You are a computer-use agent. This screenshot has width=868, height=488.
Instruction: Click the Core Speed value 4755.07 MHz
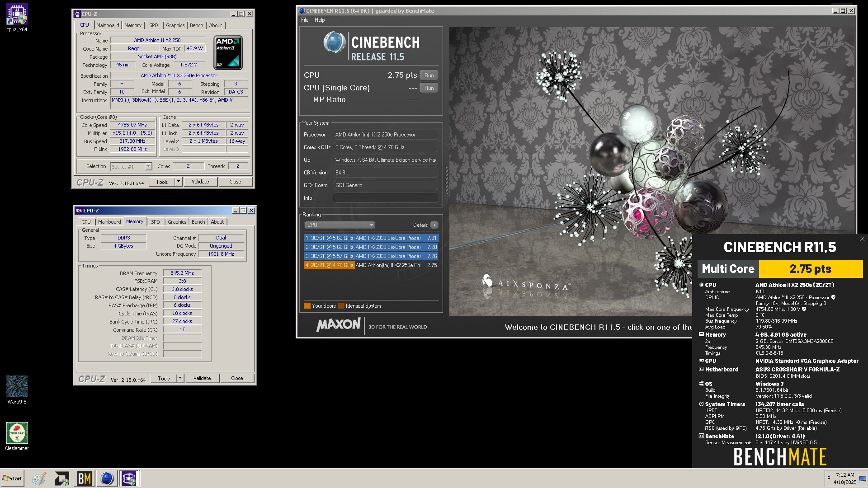coord(132,125)
